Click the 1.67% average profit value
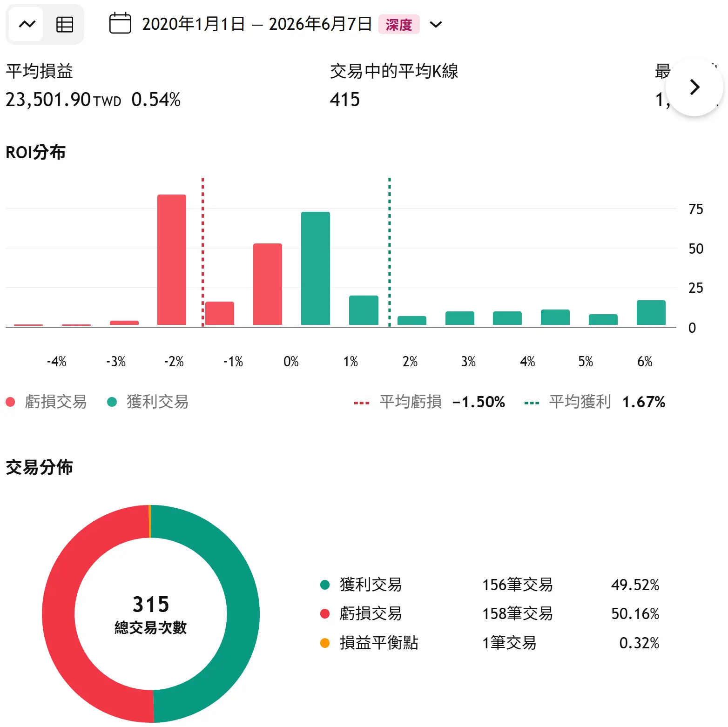 pyautogui.click(x=644, y=402)
